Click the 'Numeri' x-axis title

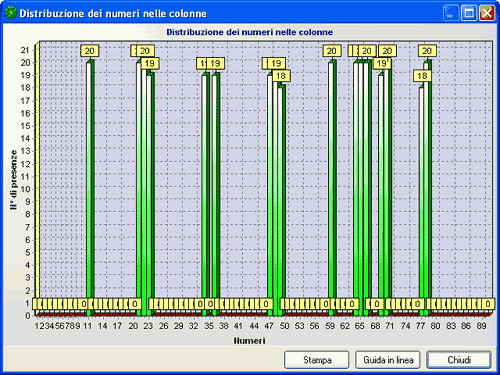tap(249, 341)
